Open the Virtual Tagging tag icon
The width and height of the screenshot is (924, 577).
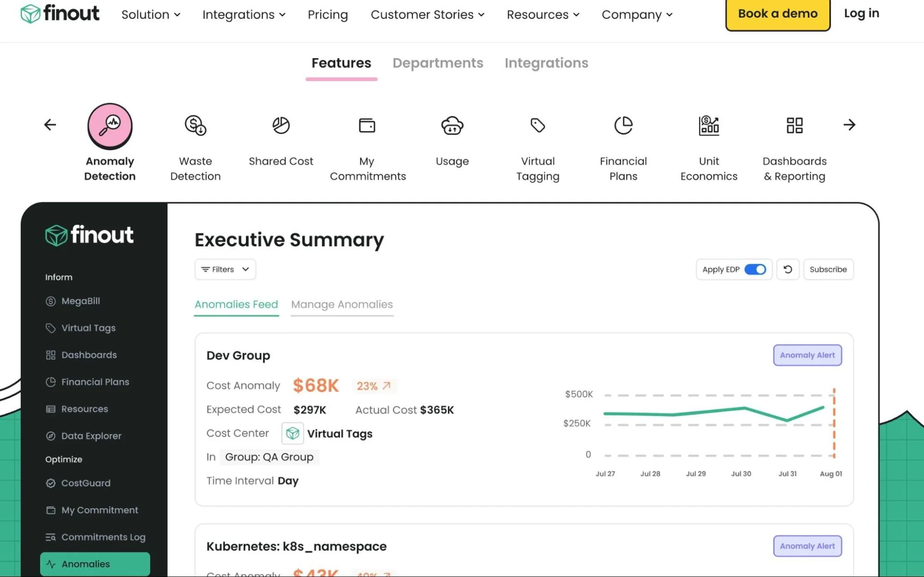[x=538, y=126]
